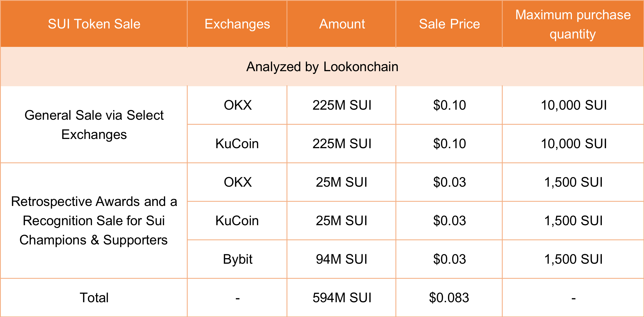This screenshot has width=644, height=317.
Task: Click the Exchanges column header
Action: [237, 24]
